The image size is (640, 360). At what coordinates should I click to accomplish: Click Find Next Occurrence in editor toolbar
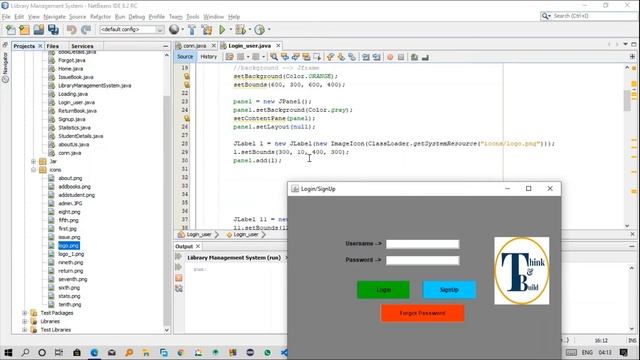[296, 57]
